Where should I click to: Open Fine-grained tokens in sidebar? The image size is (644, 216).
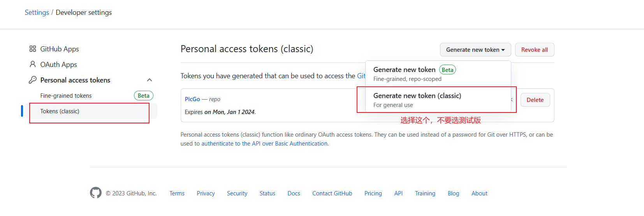tap(66, 96)
